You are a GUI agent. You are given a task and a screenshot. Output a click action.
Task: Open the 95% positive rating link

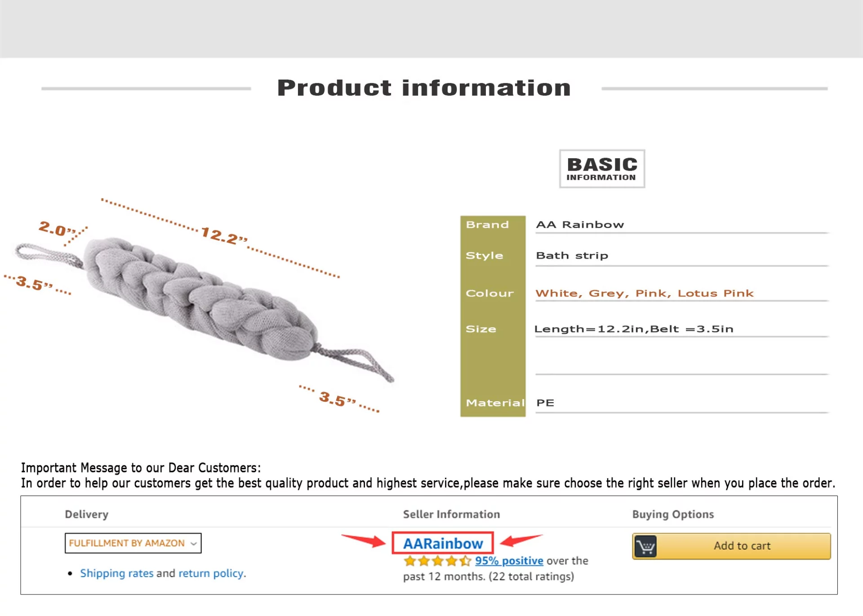coord(509,561)
